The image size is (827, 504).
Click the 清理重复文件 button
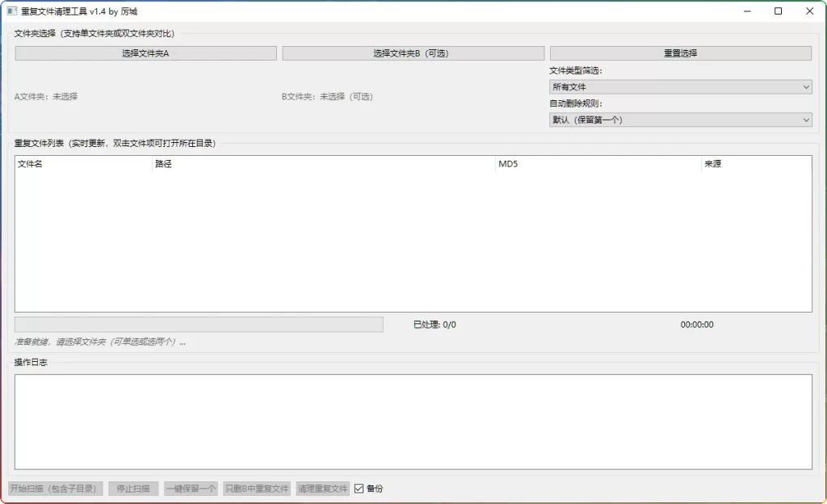[322, 489]
